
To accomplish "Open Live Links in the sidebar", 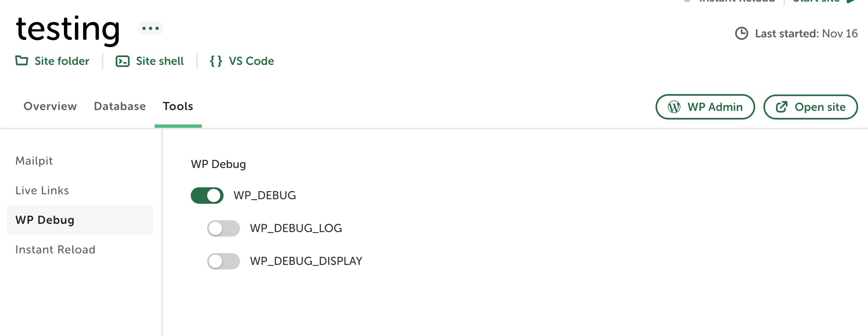I will [x=42, y=190].
